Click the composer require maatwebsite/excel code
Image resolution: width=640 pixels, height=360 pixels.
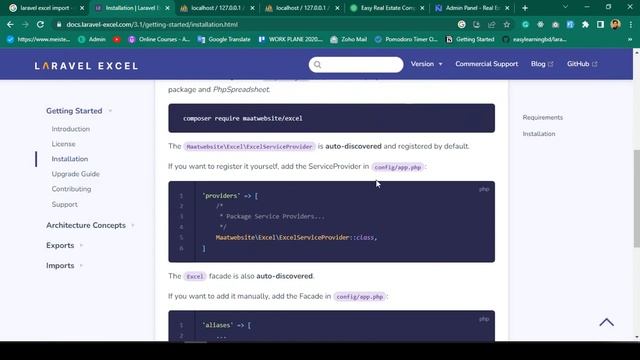(243, 118)
